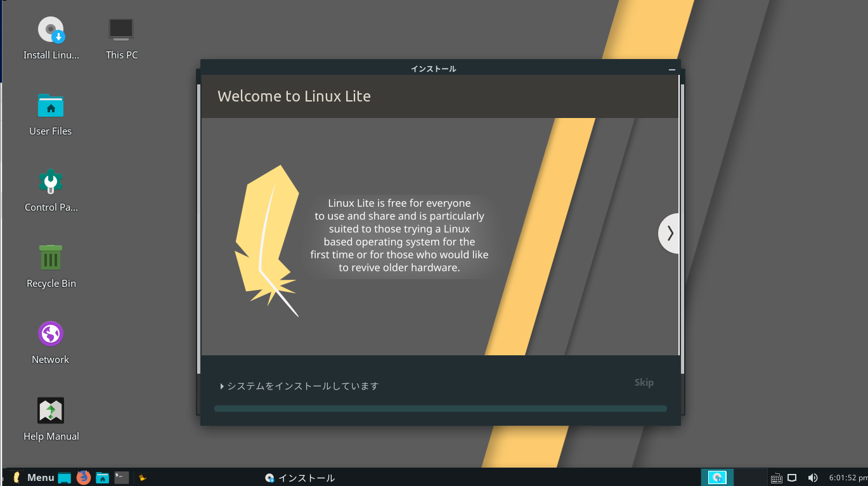Open the Install Linux desktop icon

[51, 38]
